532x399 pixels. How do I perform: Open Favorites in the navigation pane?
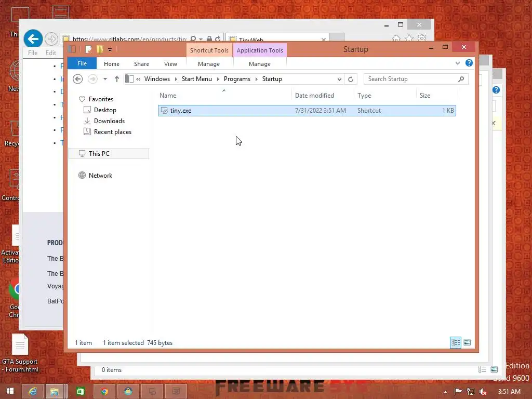pyautogui.click(x=101, y=99)
